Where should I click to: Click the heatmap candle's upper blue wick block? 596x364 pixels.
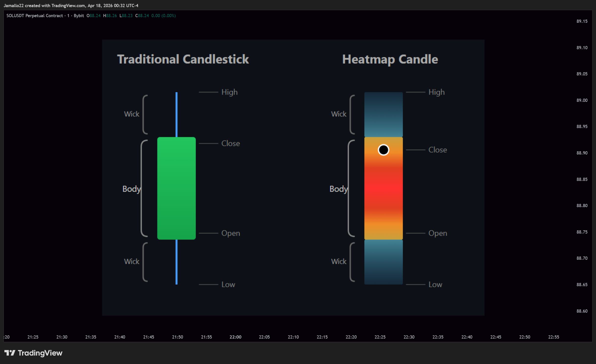383,115
